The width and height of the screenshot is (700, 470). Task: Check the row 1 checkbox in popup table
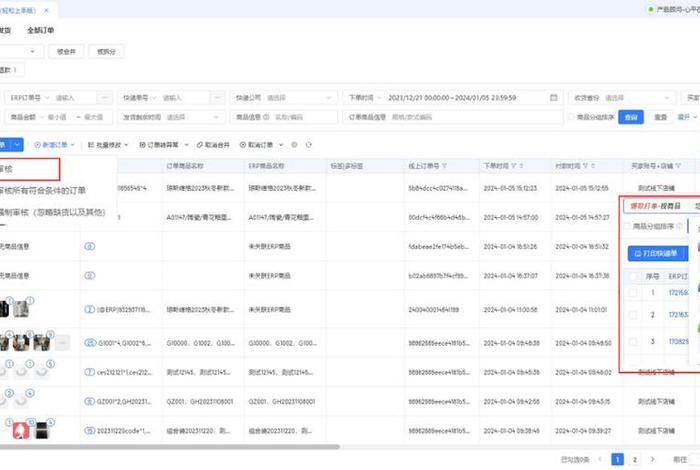pyautogui.click(x=633, y=293)
